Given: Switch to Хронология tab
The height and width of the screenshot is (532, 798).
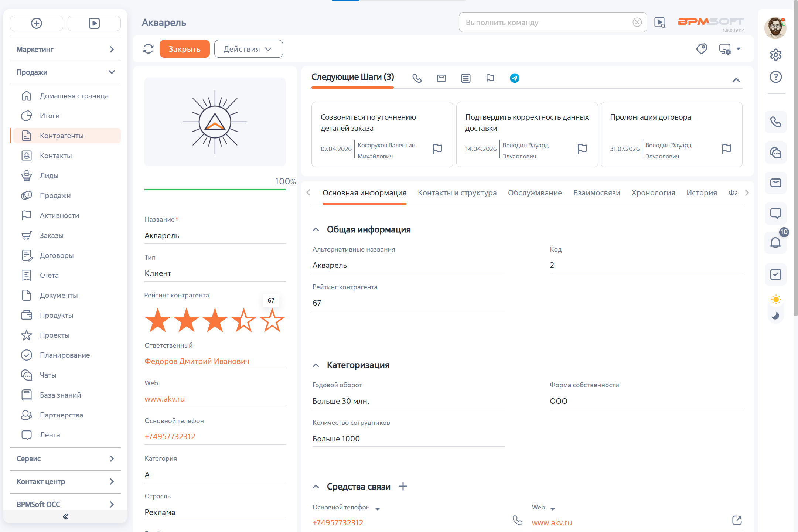Looking at the screenshot, I should click(x=653, y=193).
